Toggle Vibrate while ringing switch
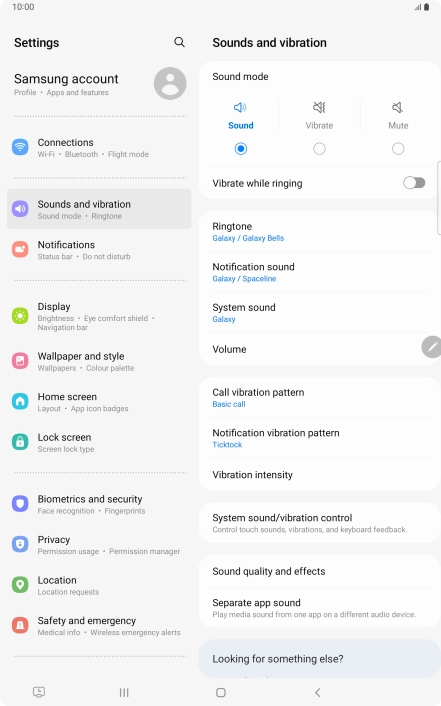The width and height of the screenshot is (441, 706). point(414,183)
